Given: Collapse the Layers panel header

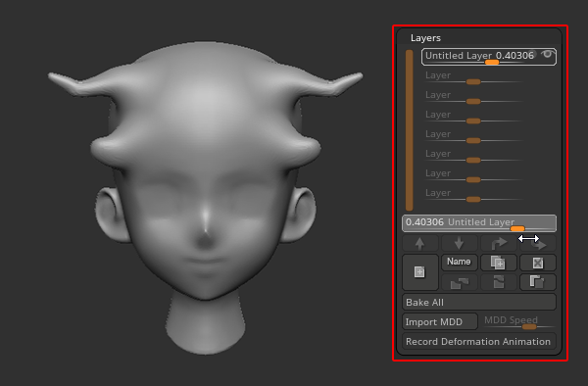Looking at the screenshot, I should (x=425, y=38).
